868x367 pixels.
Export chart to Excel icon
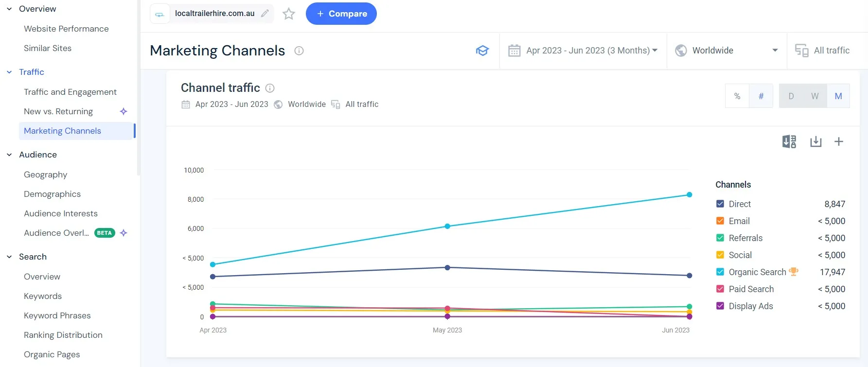click(789, 141)
